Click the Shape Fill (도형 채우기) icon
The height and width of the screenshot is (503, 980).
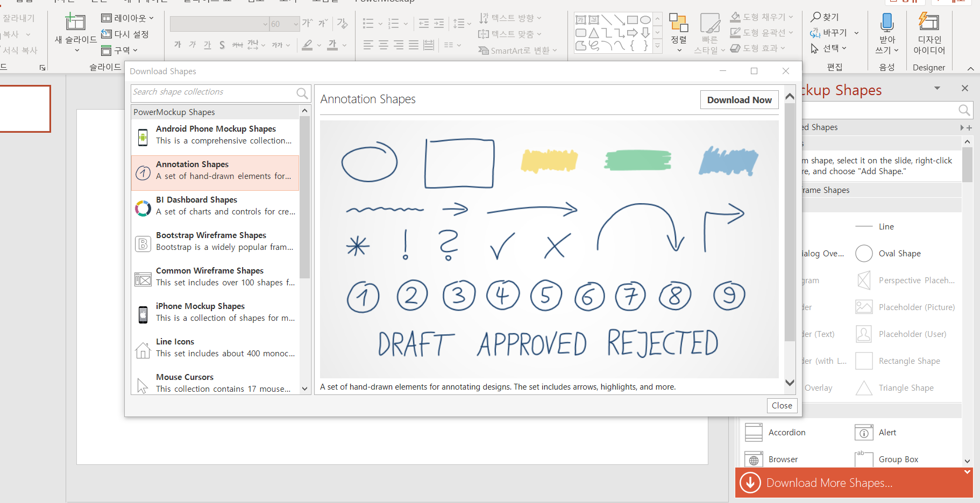735,17
